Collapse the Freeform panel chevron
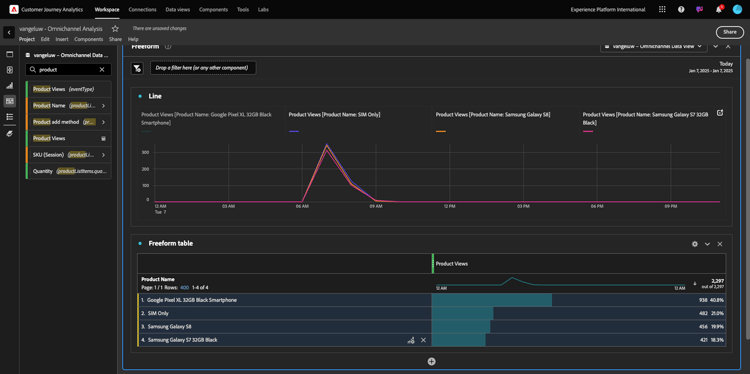750x374 pixels. [716, 46]
